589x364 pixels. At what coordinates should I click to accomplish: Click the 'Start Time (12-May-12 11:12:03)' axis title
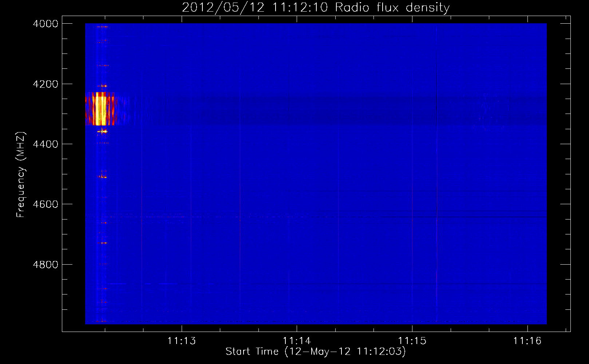click(x=316, y=352)
